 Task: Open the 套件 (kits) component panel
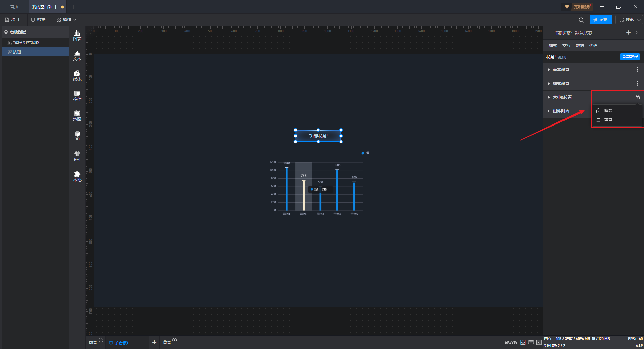[x=77, y=156]
